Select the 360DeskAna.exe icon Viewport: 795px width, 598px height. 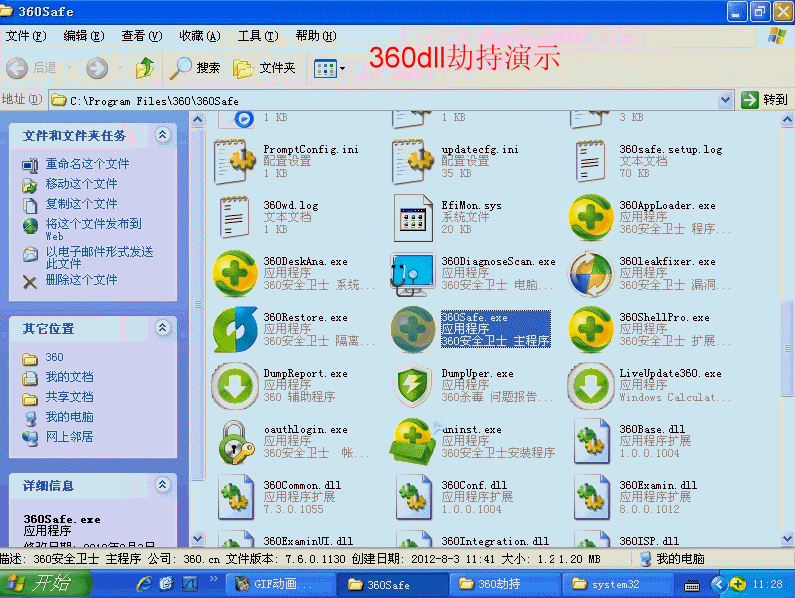[235, 273]
